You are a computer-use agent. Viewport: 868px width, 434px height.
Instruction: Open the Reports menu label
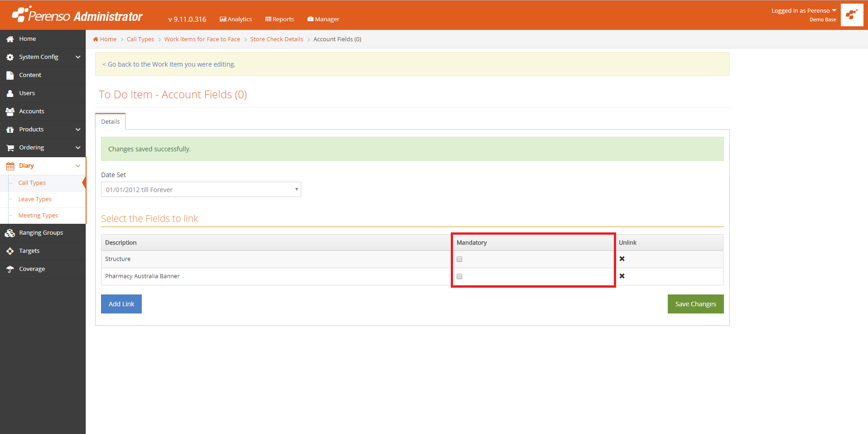pos(283,19)
